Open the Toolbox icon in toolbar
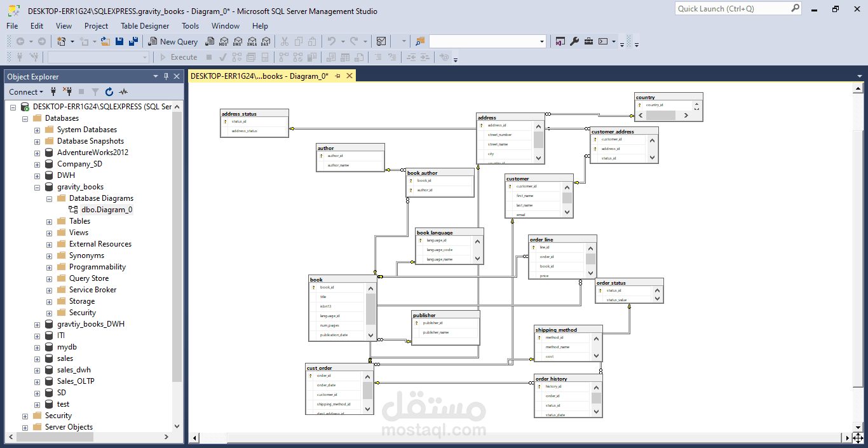Screen dimensions: 868x448 588,41
